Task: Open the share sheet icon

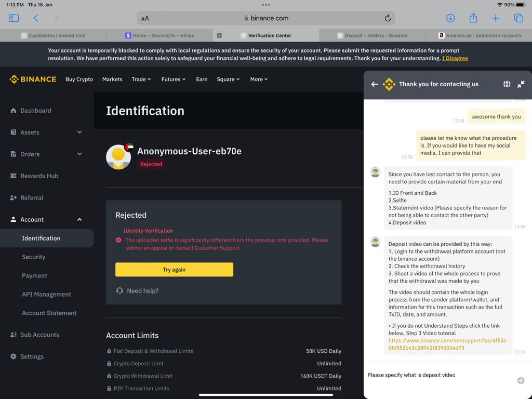Action: pyautogui.click(x=473, y=18)
